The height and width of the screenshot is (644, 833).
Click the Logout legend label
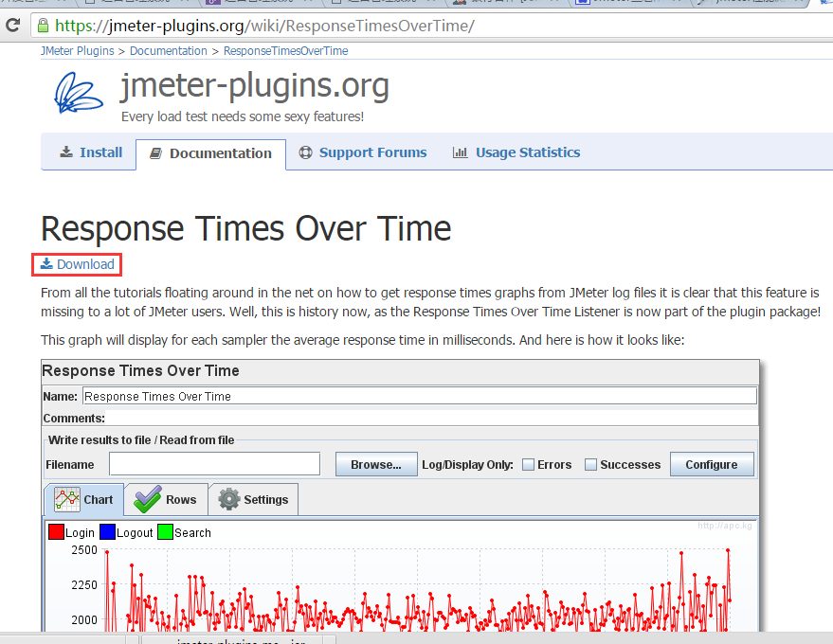tap(135, 533)
